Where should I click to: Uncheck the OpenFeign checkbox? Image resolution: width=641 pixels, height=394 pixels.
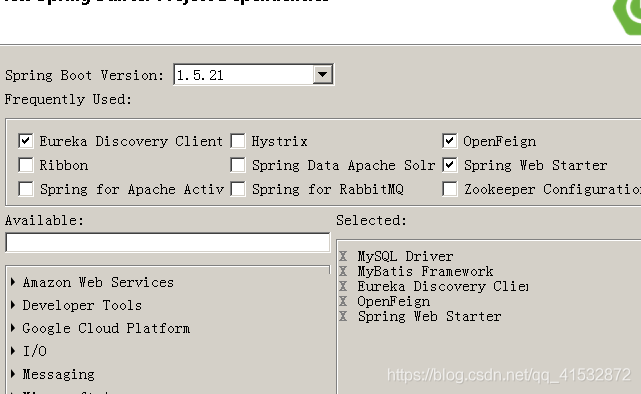[450, 141]
